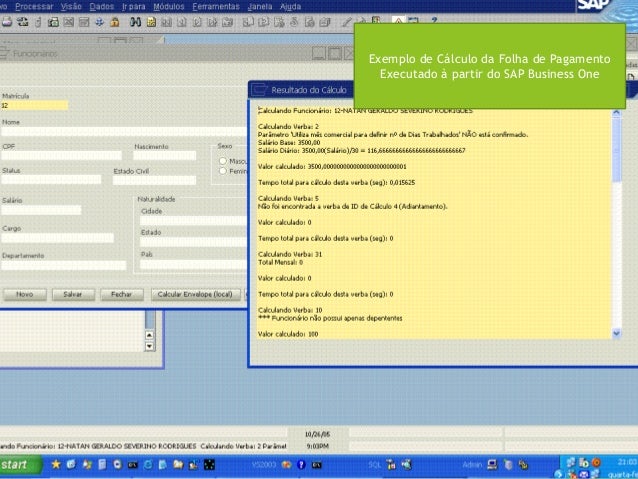This screenshot has height=479, width=638.
Task: Click the first record navigation icon
Action: (x=166, y=22)
